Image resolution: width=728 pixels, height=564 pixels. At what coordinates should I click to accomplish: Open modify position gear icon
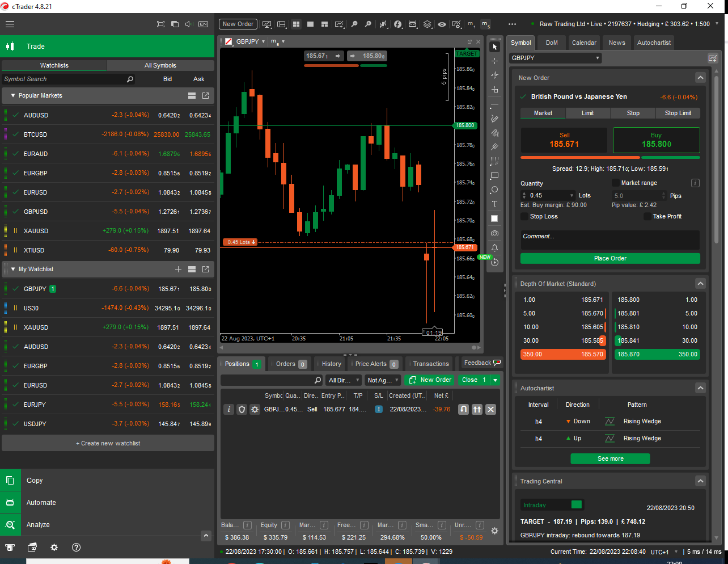pyautogui.click(x=255, y=409)
